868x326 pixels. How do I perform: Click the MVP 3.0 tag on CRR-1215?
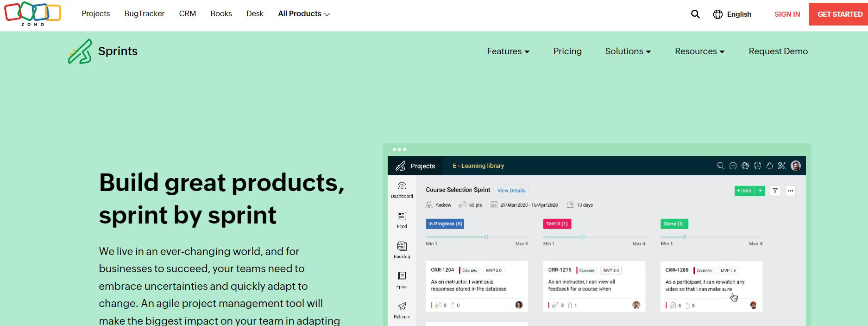point(611,270)
